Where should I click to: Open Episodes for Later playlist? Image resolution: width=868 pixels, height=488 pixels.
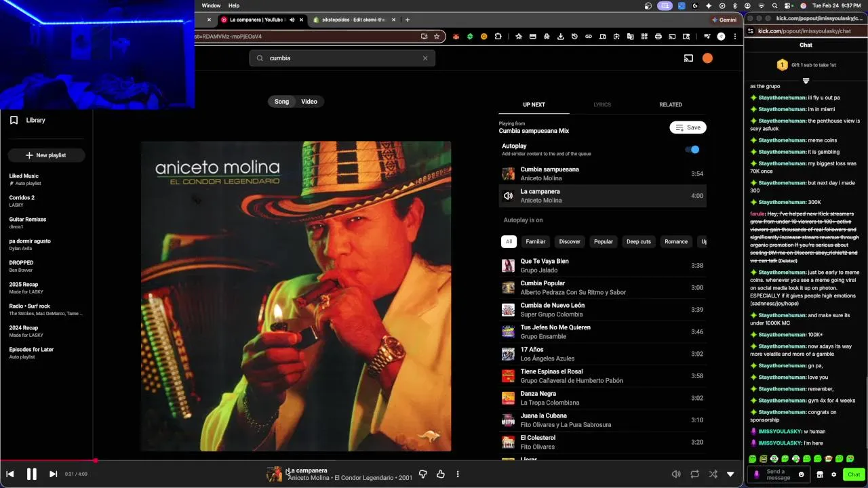46,353
